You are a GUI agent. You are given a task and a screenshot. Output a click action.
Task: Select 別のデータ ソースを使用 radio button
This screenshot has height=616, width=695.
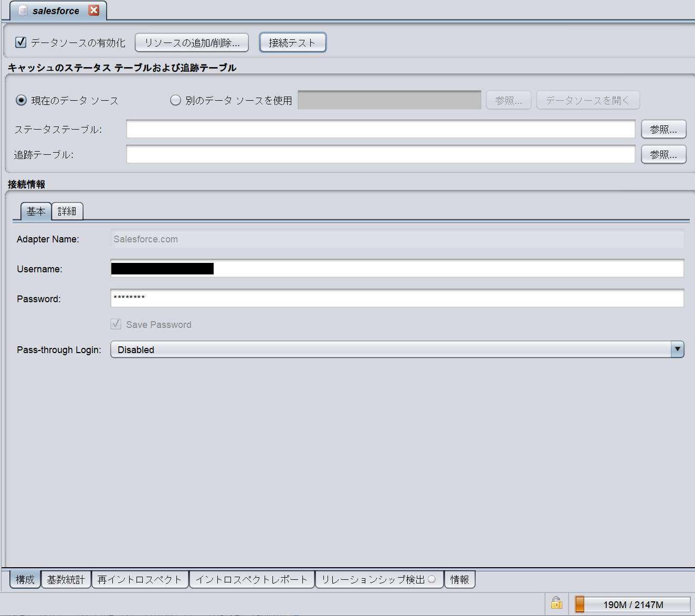tap(175, 100)
